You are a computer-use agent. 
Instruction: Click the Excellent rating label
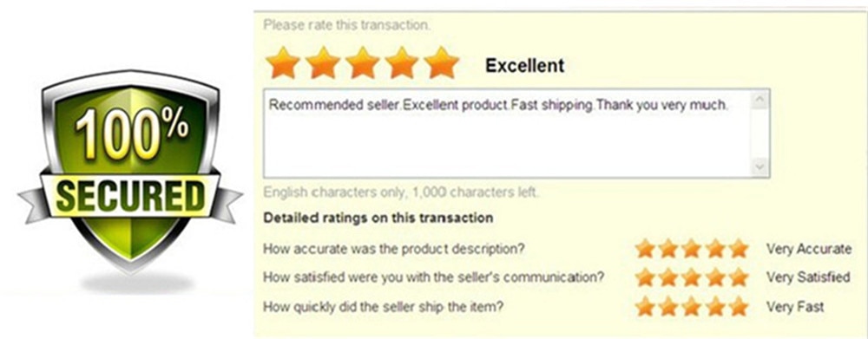[x=525, y=65]
